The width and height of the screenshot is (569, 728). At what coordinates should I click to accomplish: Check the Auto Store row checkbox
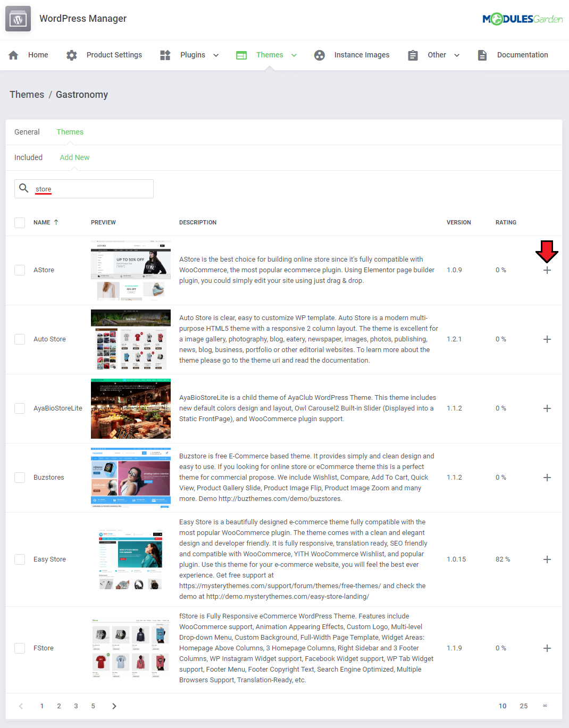tap(20, 339)
